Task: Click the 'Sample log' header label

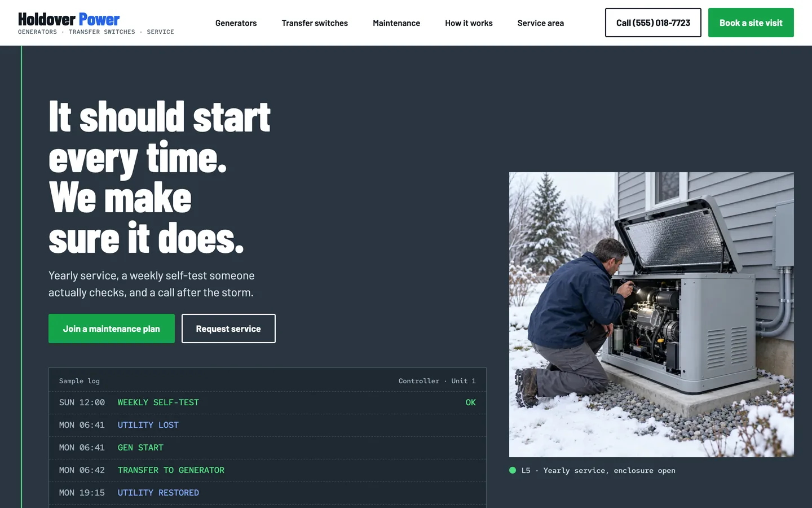Action: click(x=80, y=381)
